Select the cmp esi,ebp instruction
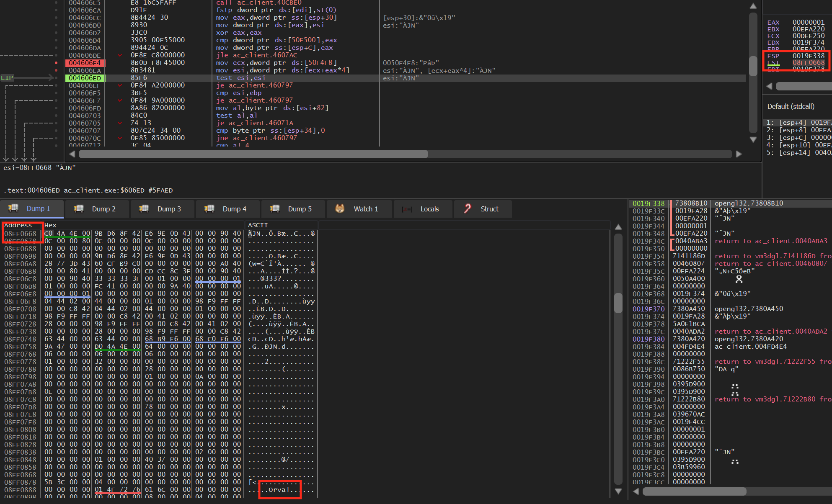Viewport: 832px width, 504px height. click(x=239, y=93)
